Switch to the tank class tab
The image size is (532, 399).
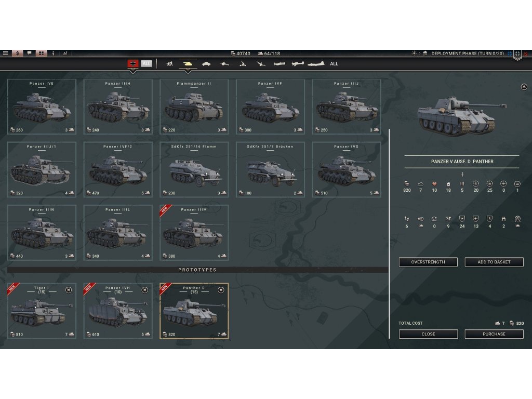click(188, 64)
